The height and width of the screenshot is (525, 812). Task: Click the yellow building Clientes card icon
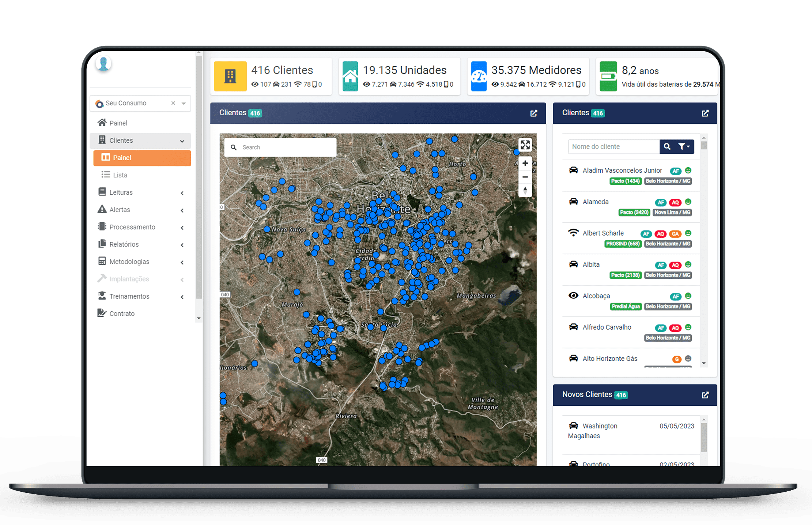pyautogui.click(x=230, y=76)
